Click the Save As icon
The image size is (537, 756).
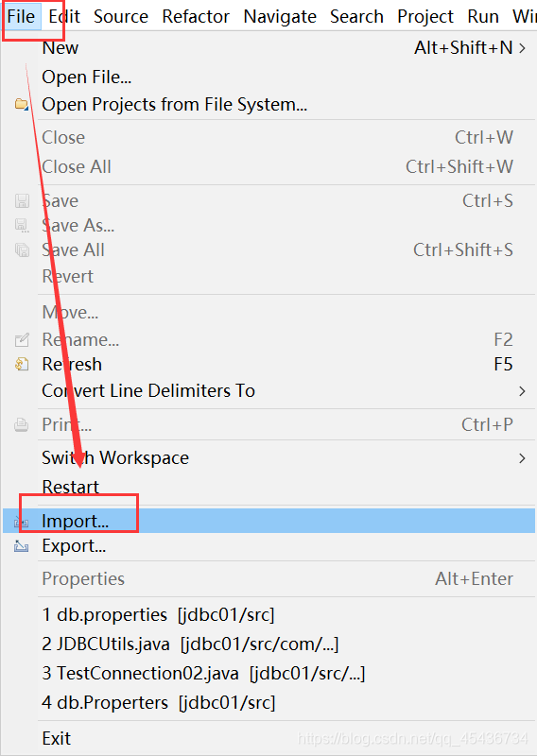pos(22,225)
